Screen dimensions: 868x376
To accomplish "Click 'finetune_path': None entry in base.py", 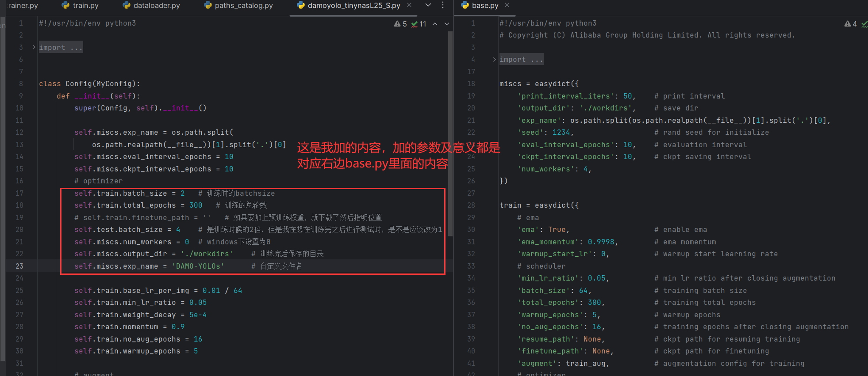I will 566,351.
